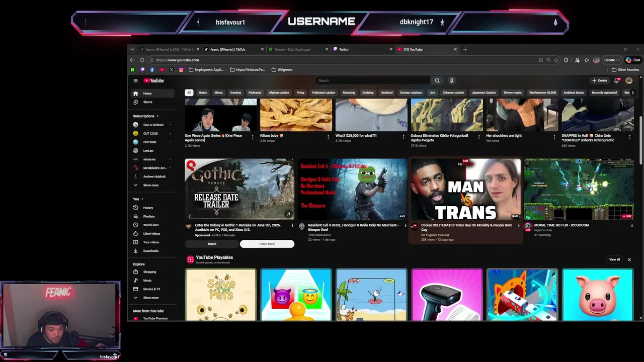Dismiss the YouTube Playables shelf
The image size is (644, 362).
pos(629,259)
